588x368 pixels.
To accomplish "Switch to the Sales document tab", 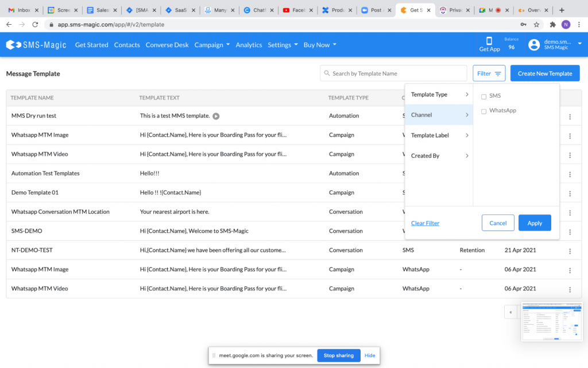I will (101, 10).
